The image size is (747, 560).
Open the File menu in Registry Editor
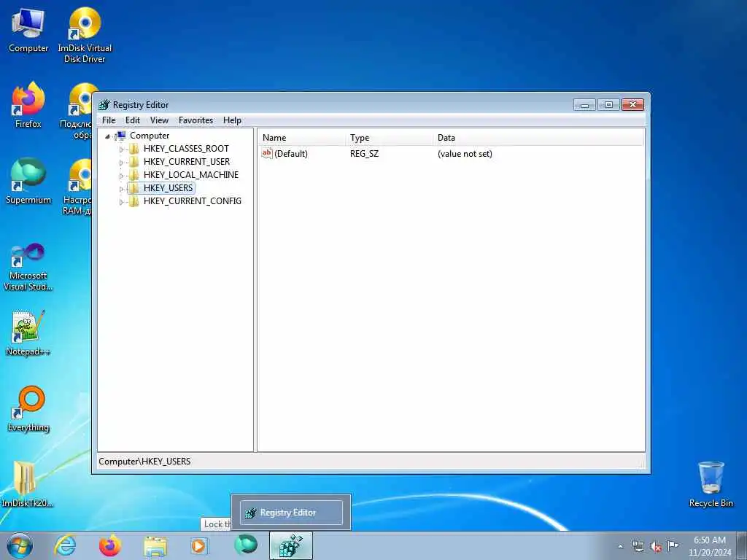click(109, 120)
